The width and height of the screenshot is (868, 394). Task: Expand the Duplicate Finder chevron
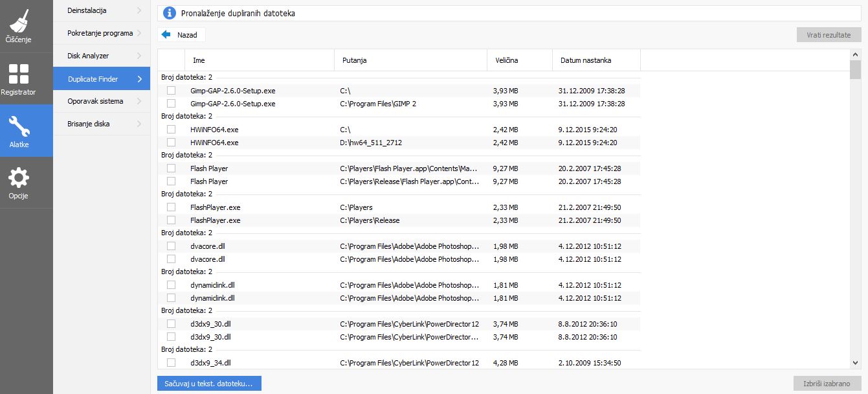tap(139, 79)
